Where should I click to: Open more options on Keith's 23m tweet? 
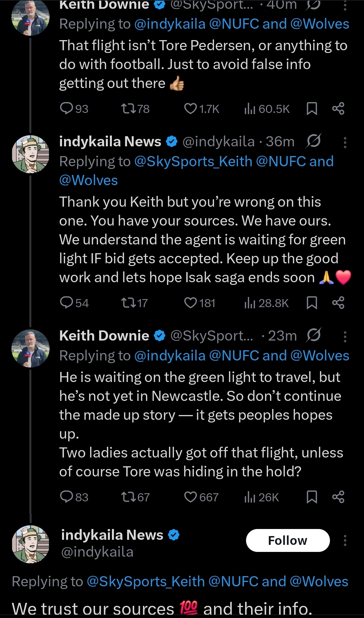pos(345,336)
